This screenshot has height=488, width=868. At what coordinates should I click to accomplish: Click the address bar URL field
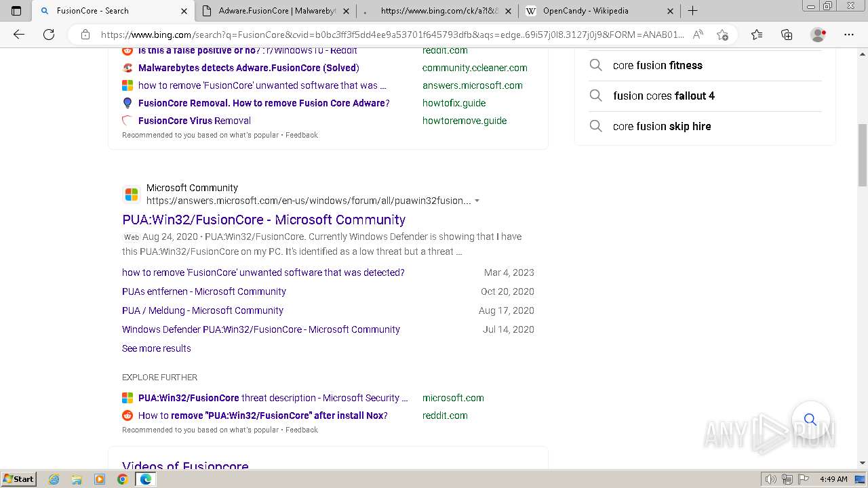(x=392, y=35)
